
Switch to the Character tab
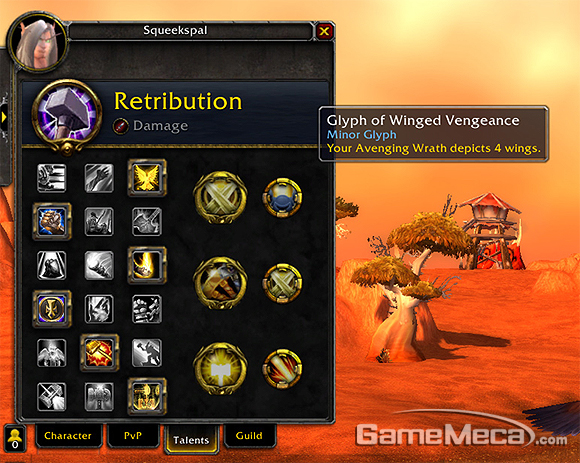click(x=68, y=436)
